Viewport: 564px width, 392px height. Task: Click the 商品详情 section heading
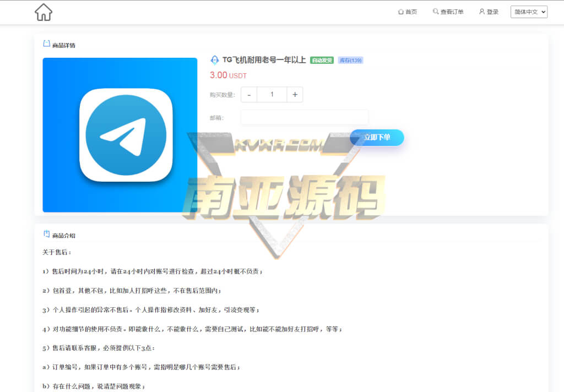(x=64, y=45)
